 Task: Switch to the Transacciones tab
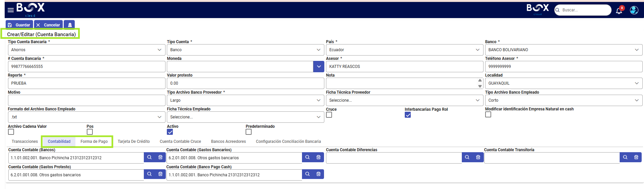(x=25, y=141)
